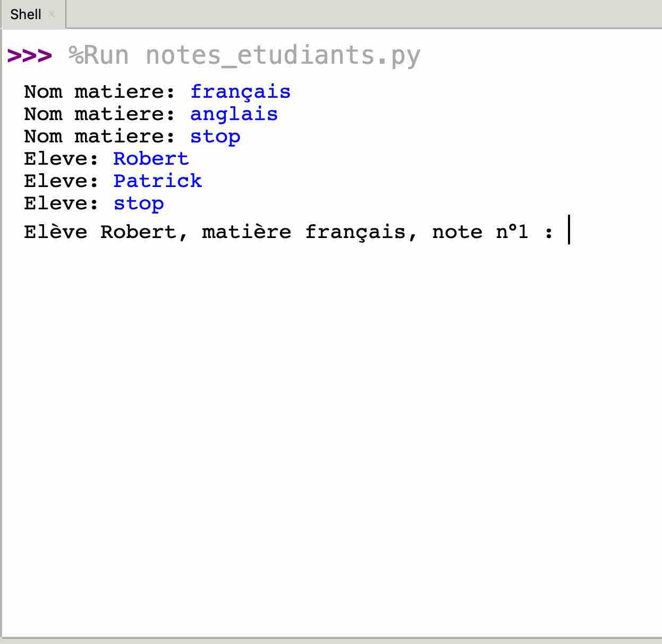Click the input 'anglais'

click(234, 114)
